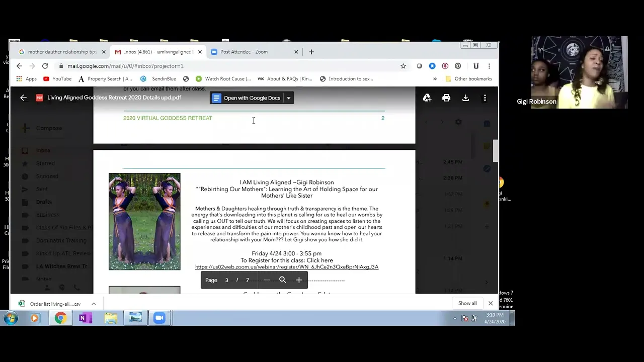Open the picture viewer app in the taskbar

(x=135, y=318)
